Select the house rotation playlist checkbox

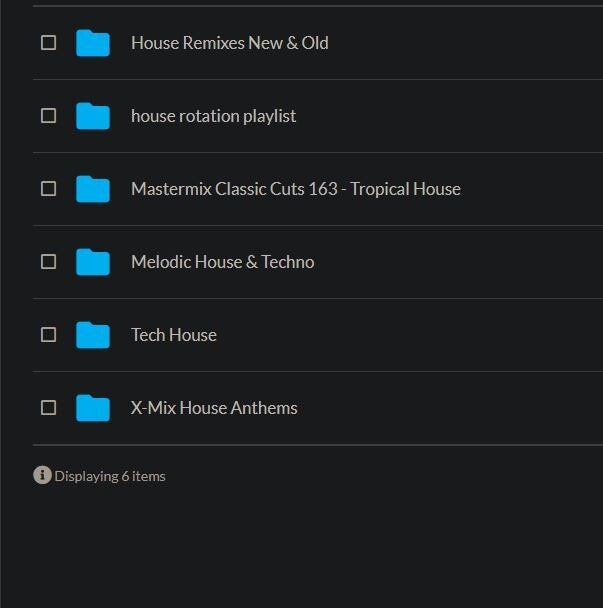48,116
